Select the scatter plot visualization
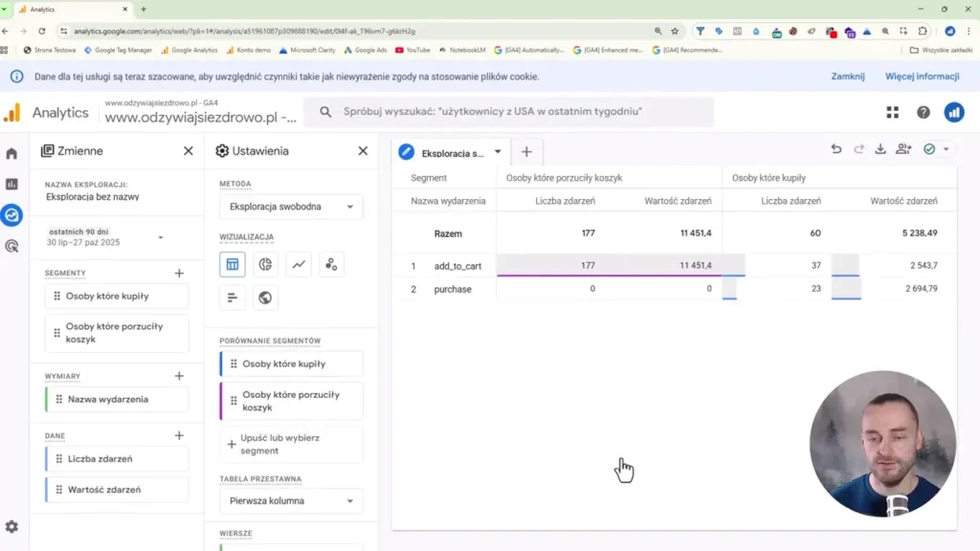This screenshot has height=551, width=980. tap(331, 264)
